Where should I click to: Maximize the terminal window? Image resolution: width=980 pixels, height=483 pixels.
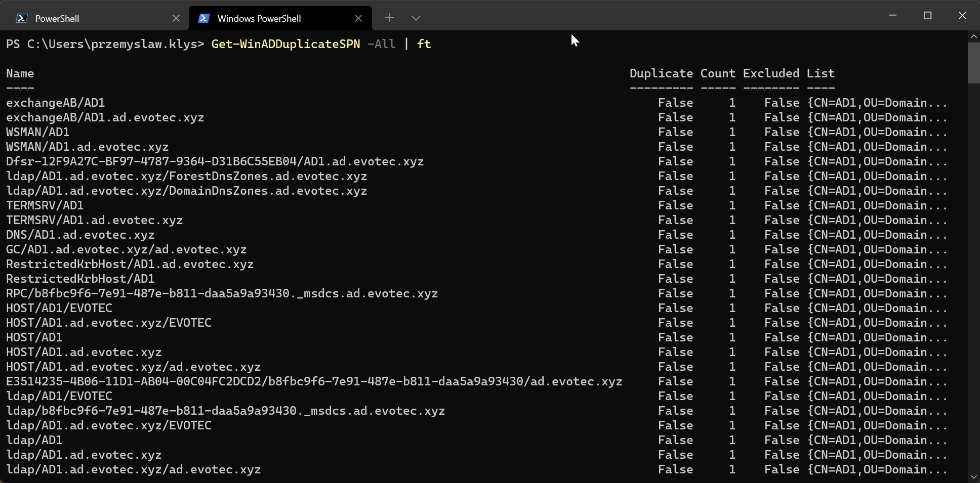pos(927,16)
